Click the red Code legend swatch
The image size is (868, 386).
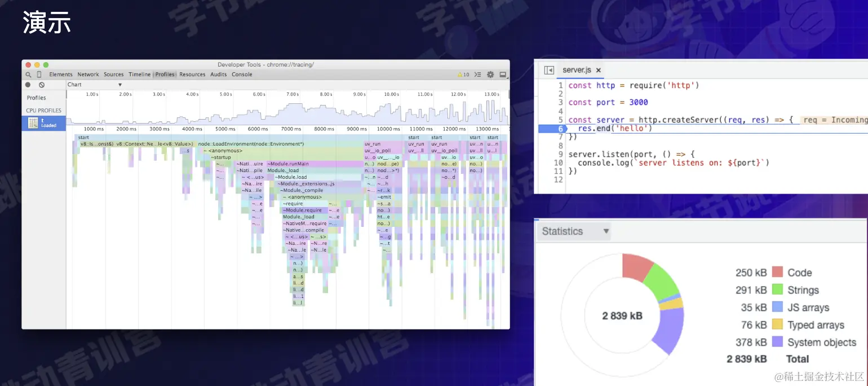pos(777,272)
